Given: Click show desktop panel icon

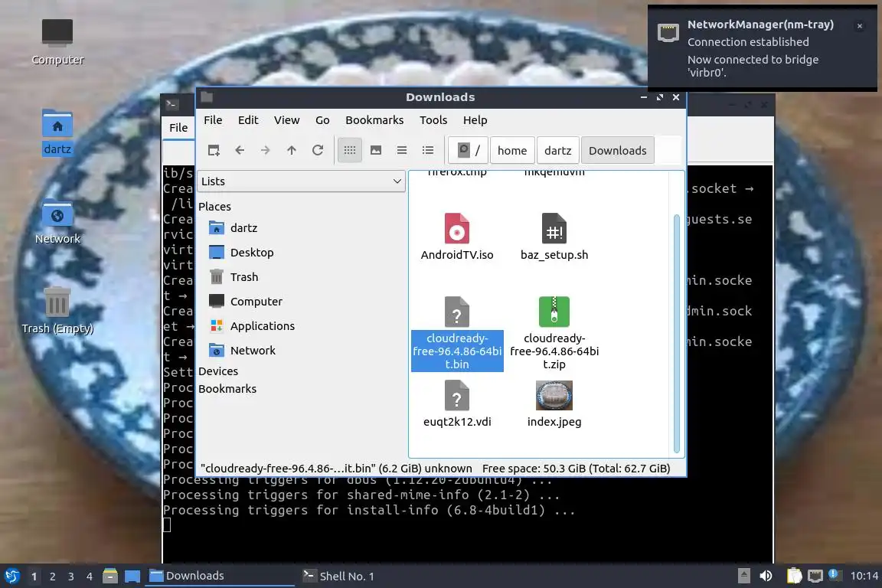Looking at the screenshot, I should point(132,577).
